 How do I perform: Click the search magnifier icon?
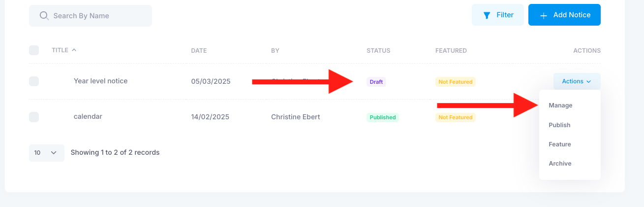click(x=44, y=16)
